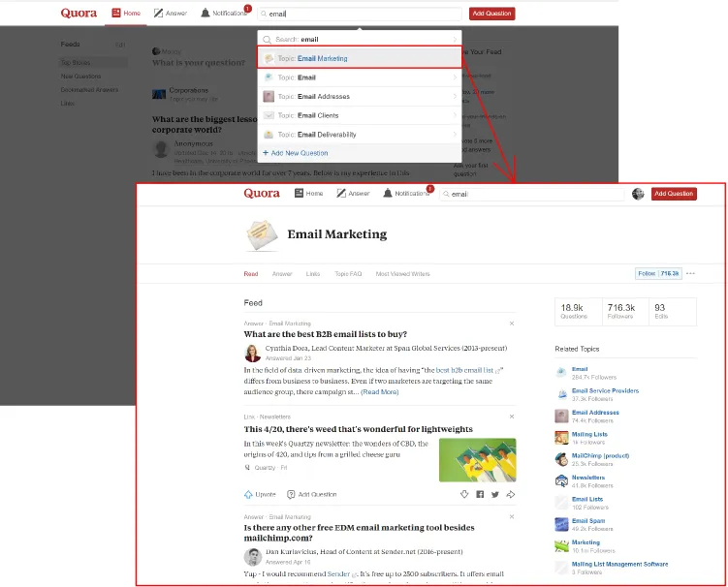Click the Add New Question link in the dropdown
Screen dimensions: 728x587
point(296,153)
